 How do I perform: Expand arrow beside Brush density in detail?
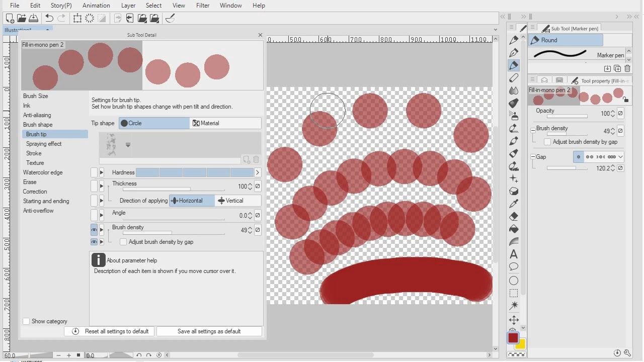(x=102, y=230)
